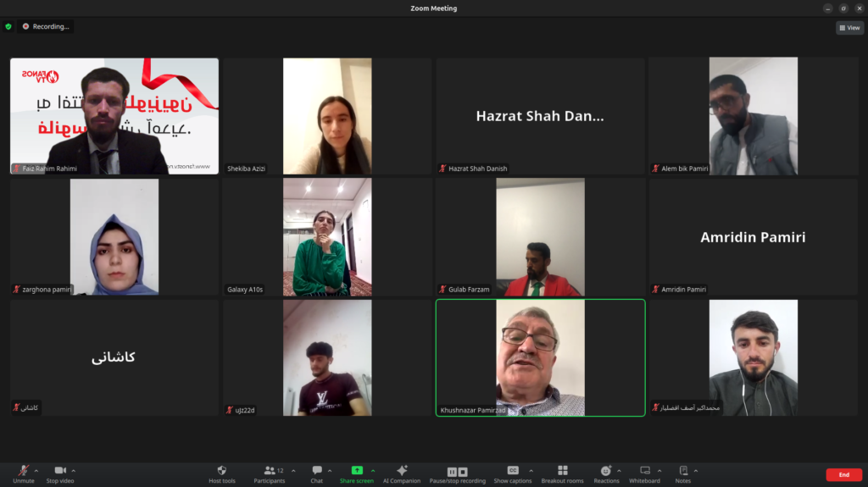868x487 pixels.
Task: Open the Reactions smiley icon
Action: [x=606, y=470]
